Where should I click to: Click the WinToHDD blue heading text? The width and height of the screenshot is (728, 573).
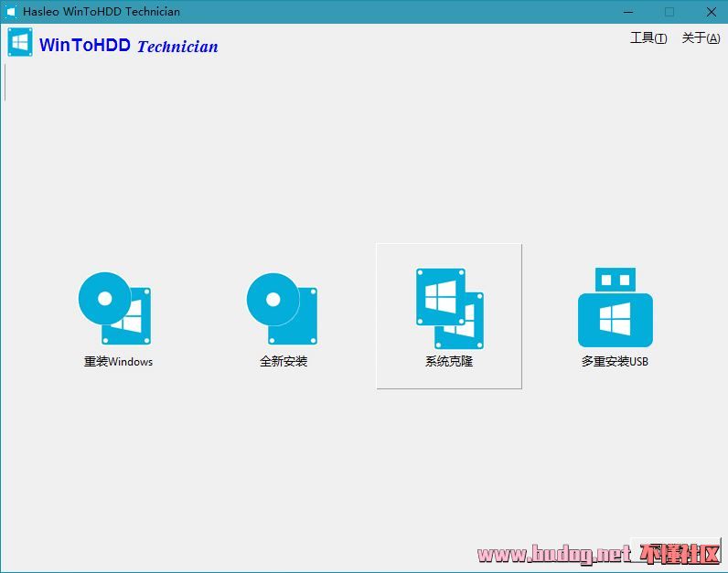click(84, 45)
